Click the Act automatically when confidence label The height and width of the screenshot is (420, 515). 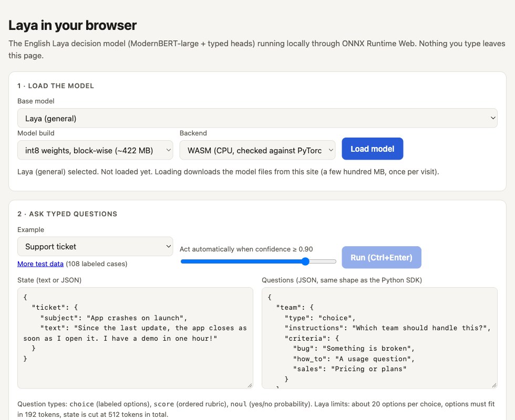tap(246, 249)
